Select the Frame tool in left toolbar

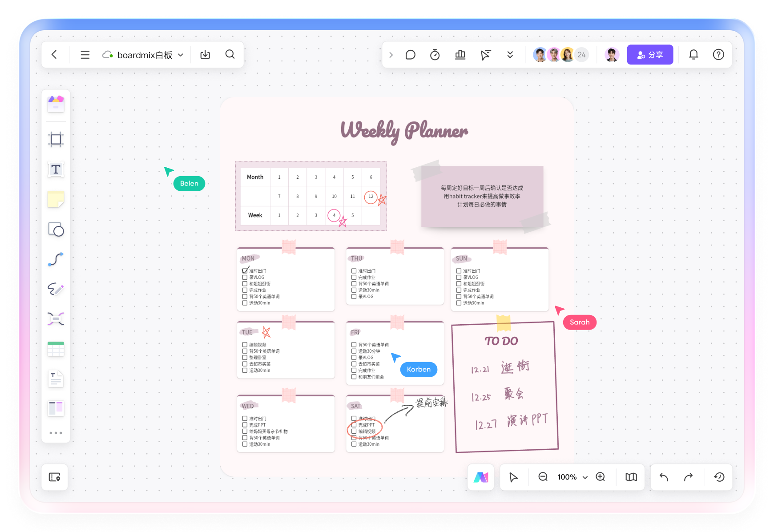tap(56, 140)
